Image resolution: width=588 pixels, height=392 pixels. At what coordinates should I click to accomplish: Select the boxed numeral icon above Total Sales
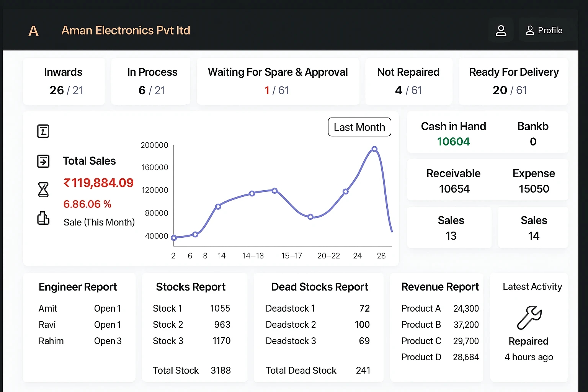pos(43,131)
